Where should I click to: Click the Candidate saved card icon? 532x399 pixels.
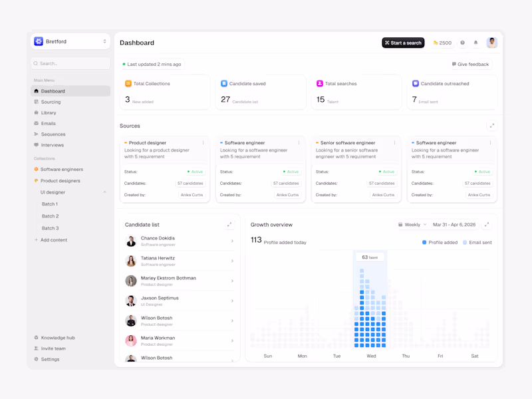[224, 84]
